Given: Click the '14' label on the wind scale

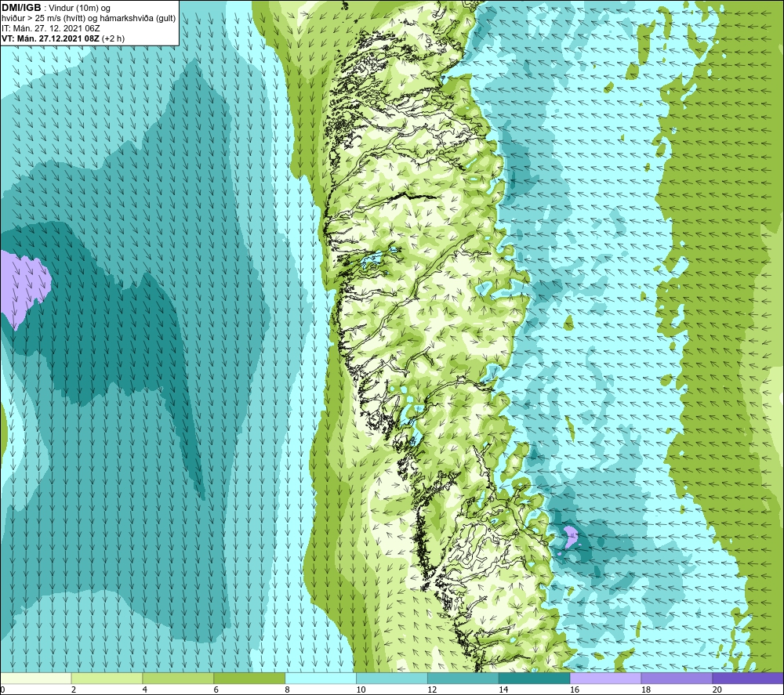Looking at the screenshot, I should tap(503, 690).
